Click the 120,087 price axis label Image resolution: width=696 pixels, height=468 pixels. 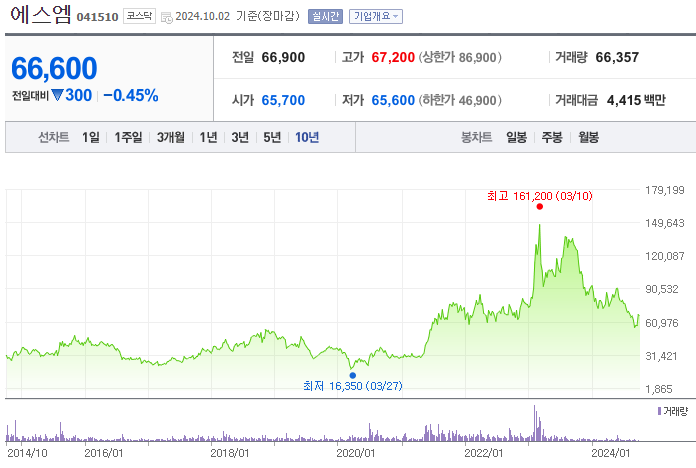click(664, 256)
